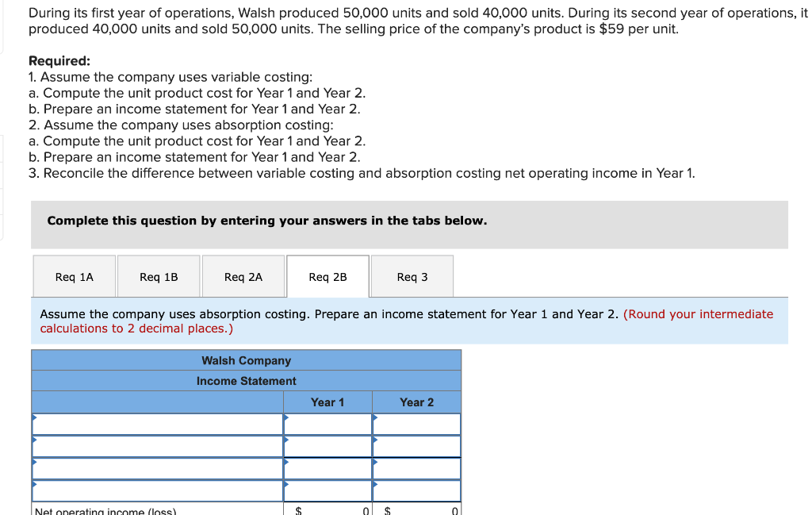Click the fourth row Year 1 cell

tap(327, 490)
